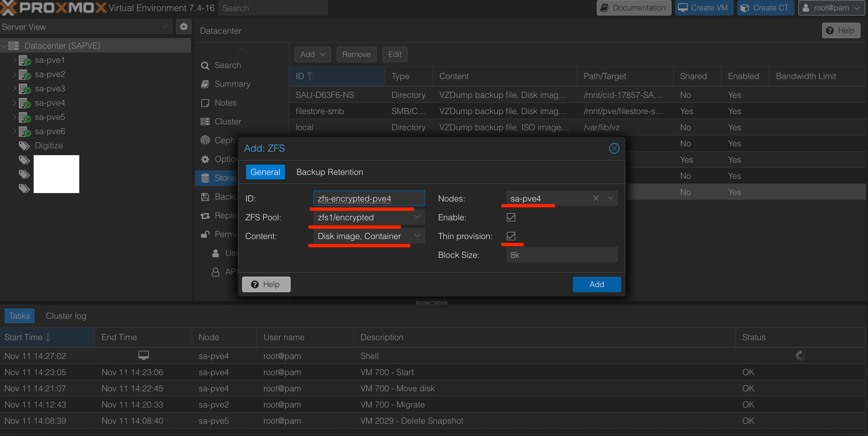868x436 pixels.
Task: Click the Create CT toolbar icon
Action: (765, 8)
